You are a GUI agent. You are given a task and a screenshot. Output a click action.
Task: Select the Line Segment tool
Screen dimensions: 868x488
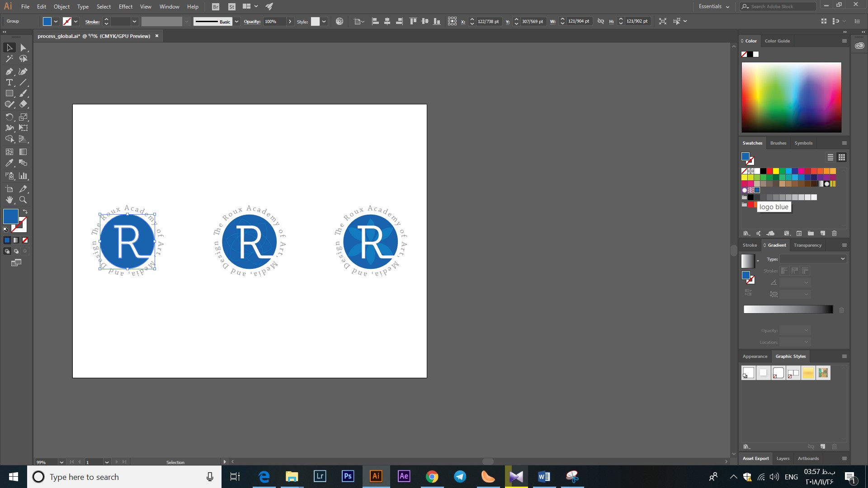[24, 82]
